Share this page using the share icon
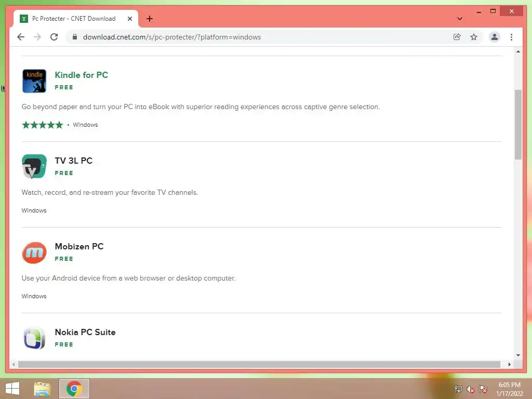The height and width of the screenshot is (399, 532). pyautogui.click(x=457, y=37)
